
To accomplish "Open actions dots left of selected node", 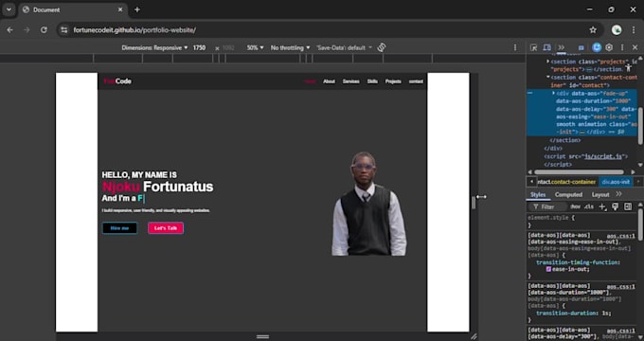I will (x=530, y=93).
